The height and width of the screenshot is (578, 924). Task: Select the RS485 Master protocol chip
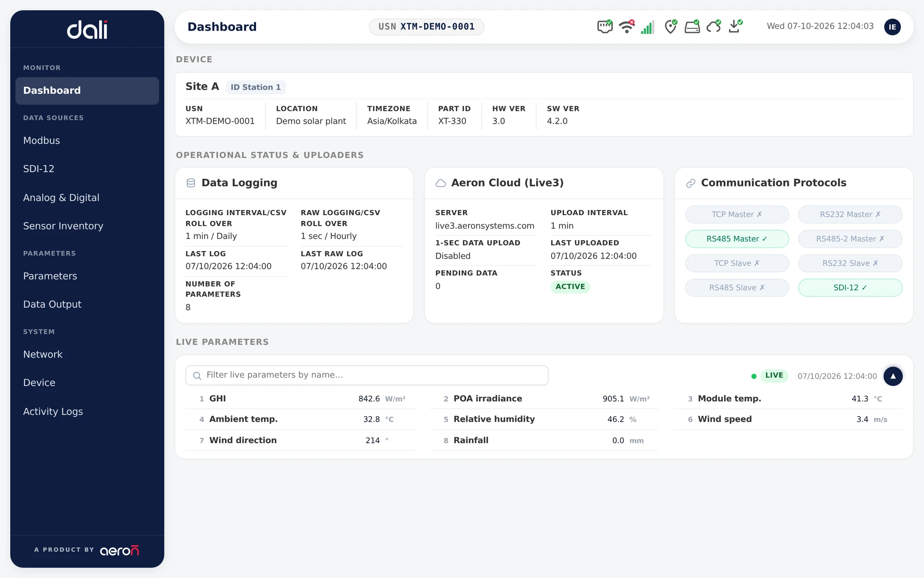[737, 239]
